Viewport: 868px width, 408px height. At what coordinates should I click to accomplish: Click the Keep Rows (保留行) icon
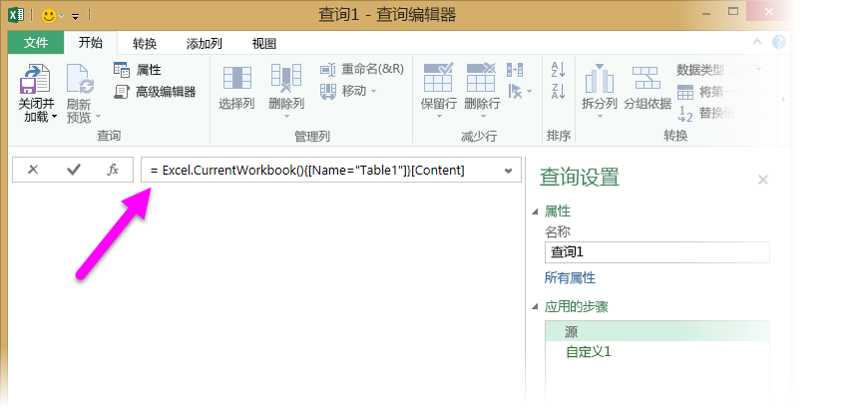coord(439,80)
